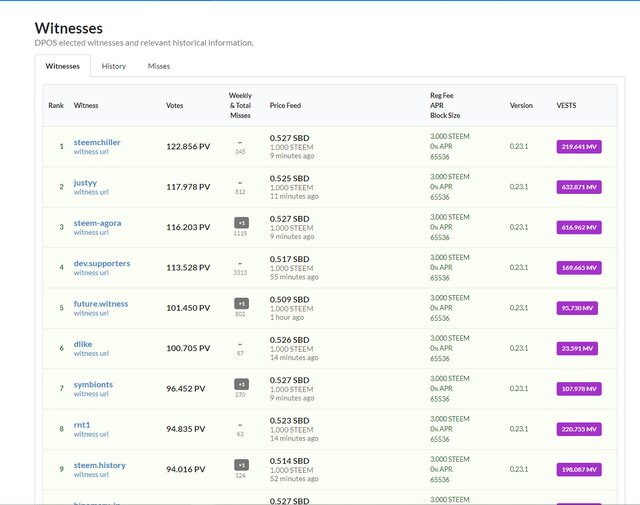Image resolution: width=640 pixels, height=505 pixels.
Task: Click the +1 misses badge for steem.history
Action: pos(240,464)
